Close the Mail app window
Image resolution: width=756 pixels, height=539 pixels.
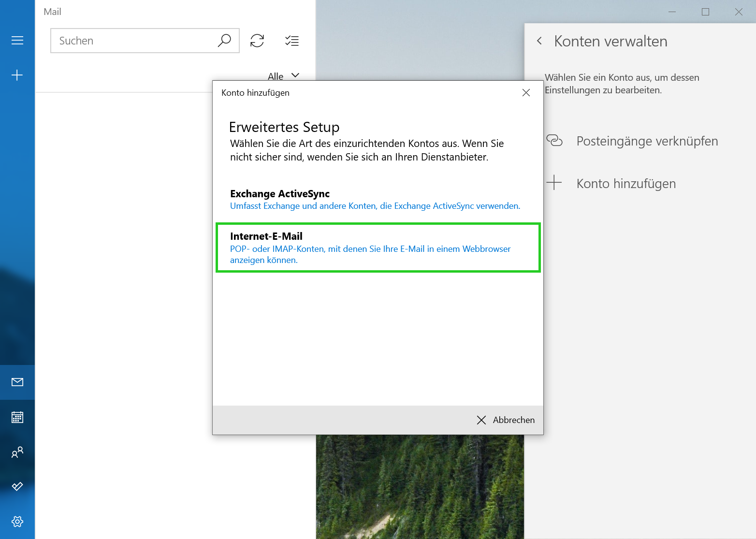point(739,12)
